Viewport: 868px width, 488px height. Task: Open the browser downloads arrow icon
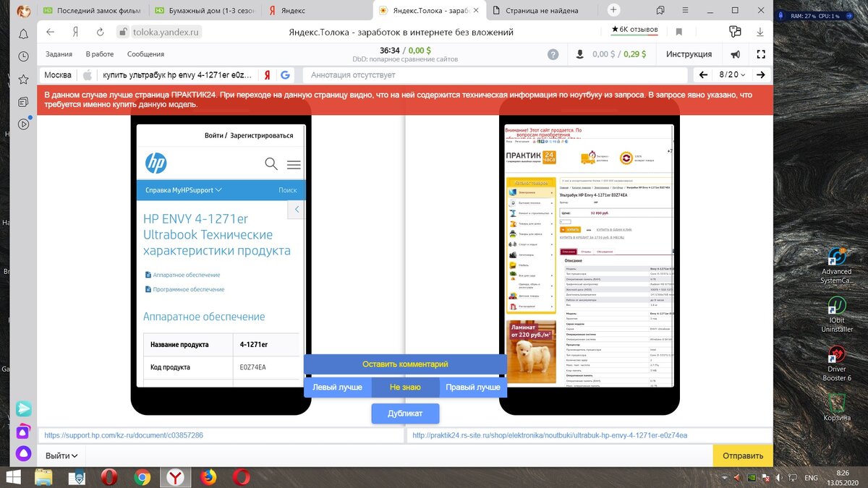[760, 33]
